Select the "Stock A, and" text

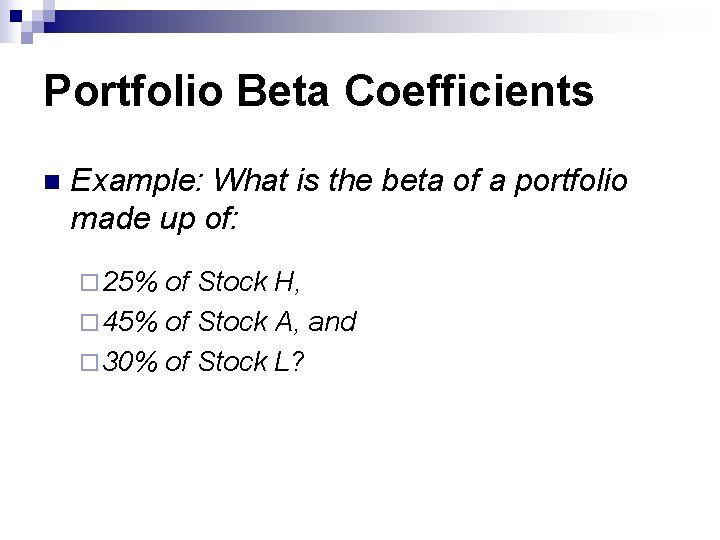click(x=277, y=322)
